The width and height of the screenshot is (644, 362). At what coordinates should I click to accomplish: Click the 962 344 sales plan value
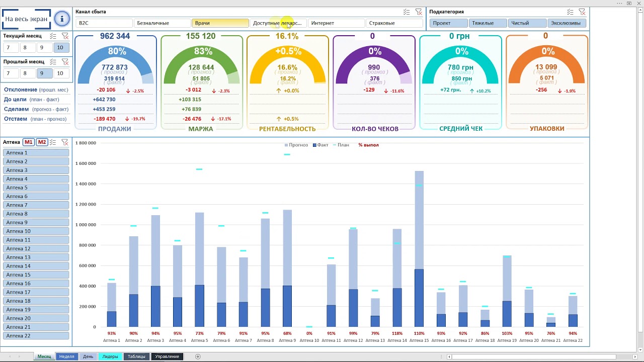pyautogui.click(x=115, y=36)
